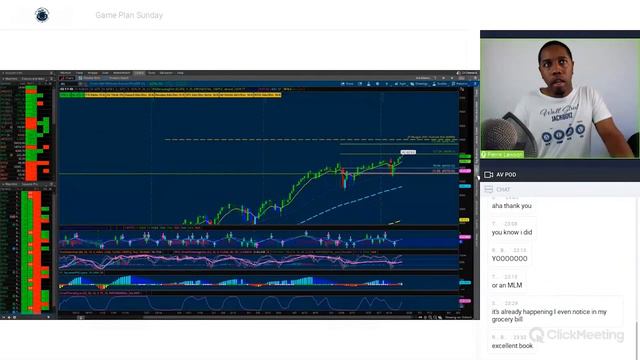
Task: Click the presenter webcam video
Action: (x=560, y=98)
